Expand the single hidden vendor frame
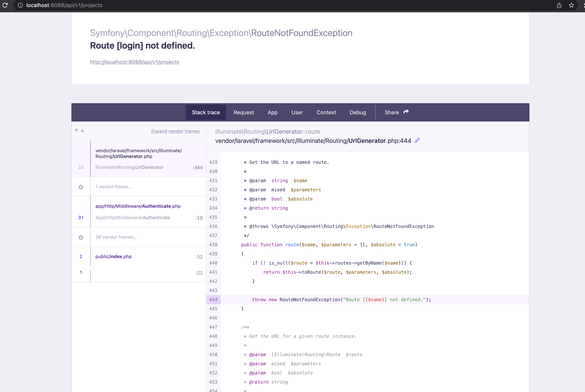 tap(81, 187)
